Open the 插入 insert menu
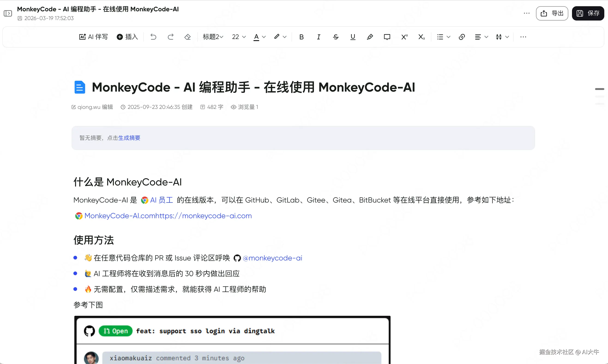608x364 pixels. [127, 37]
